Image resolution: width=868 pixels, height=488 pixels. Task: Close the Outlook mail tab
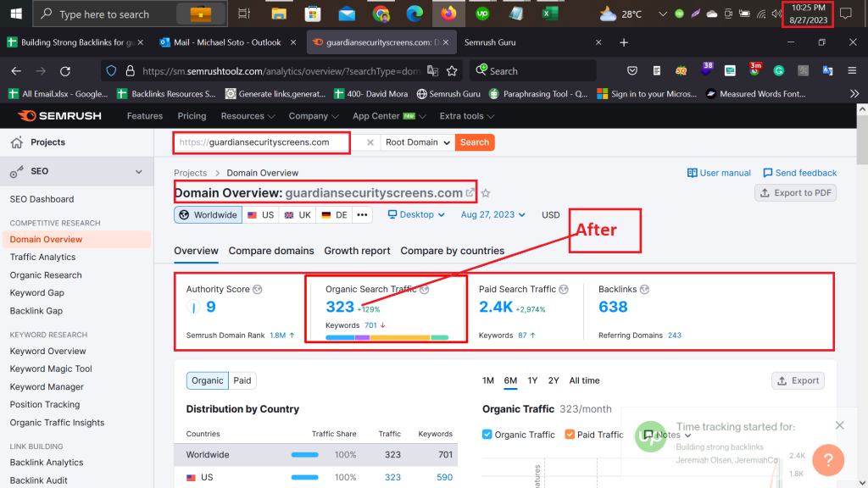(293, 42)
